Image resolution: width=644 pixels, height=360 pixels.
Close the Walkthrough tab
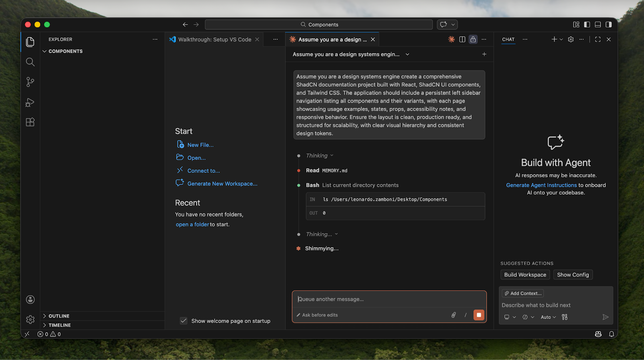(x=257, y=39)
